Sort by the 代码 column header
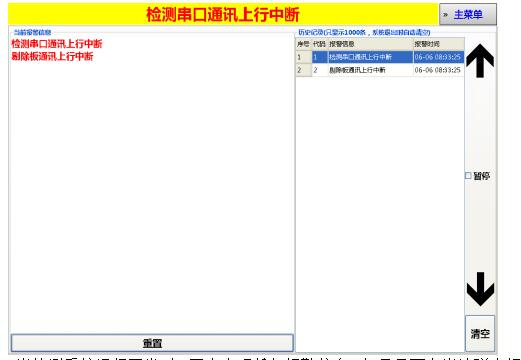 click(319, 44)
